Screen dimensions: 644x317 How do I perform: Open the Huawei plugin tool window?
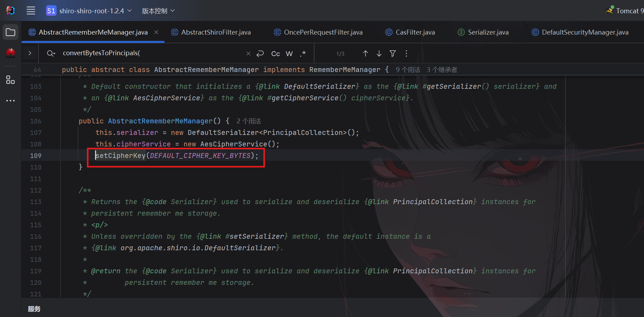click(x=10, y=53)
